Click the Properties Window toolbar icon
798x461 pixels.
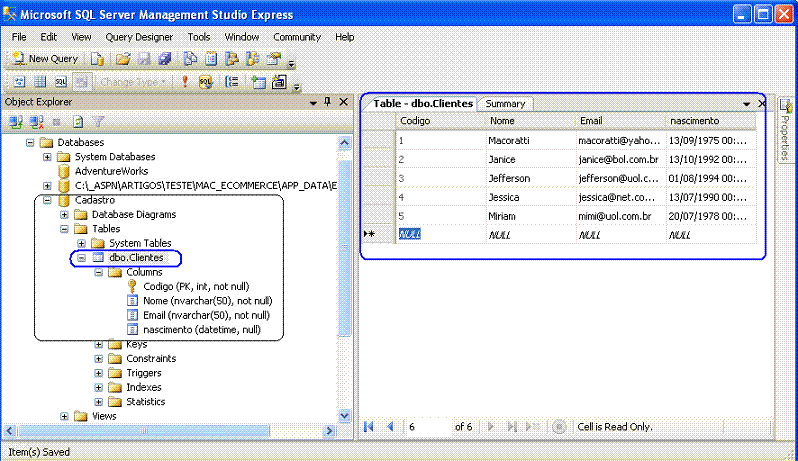(274, 59)
